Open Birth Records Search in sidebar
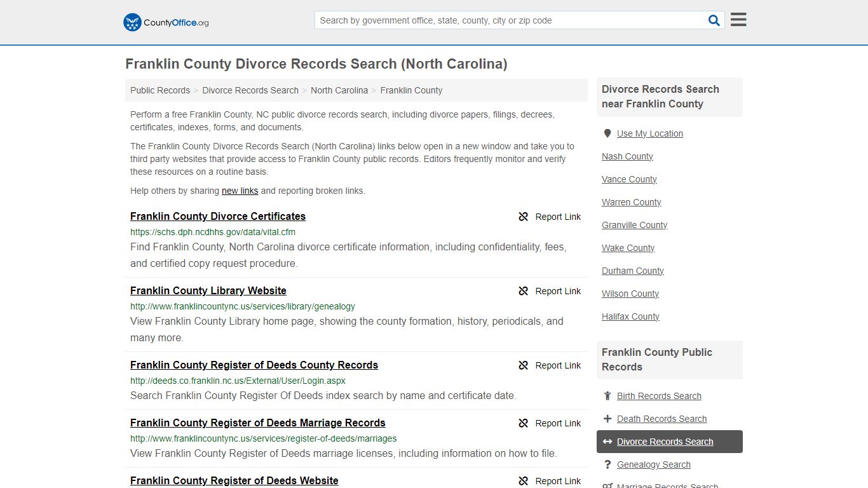Viewport: 868px width, 488px height. [659, 396]
